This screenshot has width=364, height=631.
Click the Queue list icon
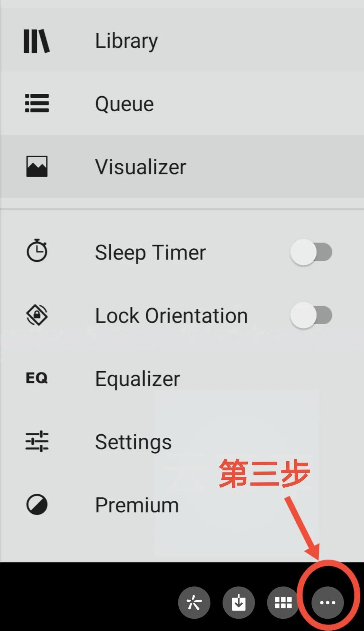click(x=37, y=103)
